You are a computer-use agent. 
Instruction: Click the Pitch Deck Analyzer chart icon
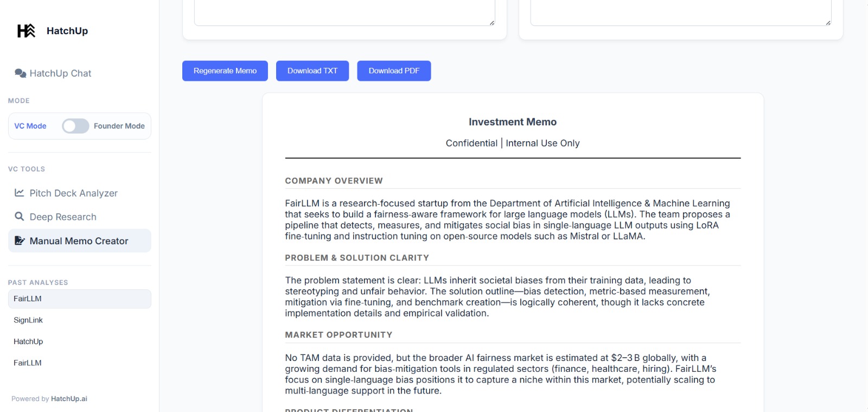[x=20, y=193]
